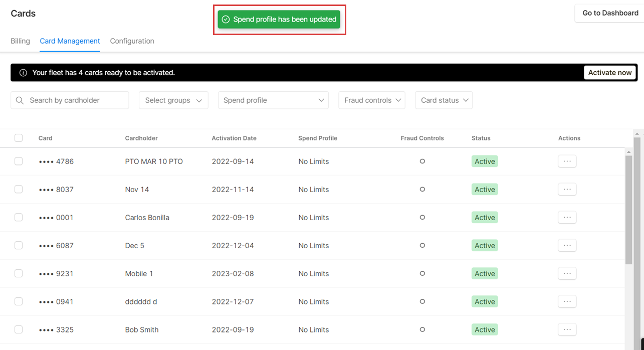Click the Activate now button
The image size is (644, 350).
[610, 73]
